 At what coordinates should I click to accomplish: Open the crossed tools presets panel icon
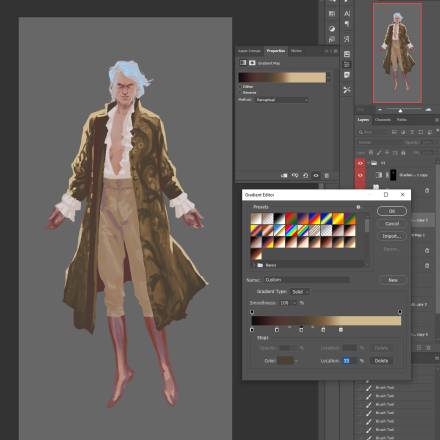click(347, 90)
